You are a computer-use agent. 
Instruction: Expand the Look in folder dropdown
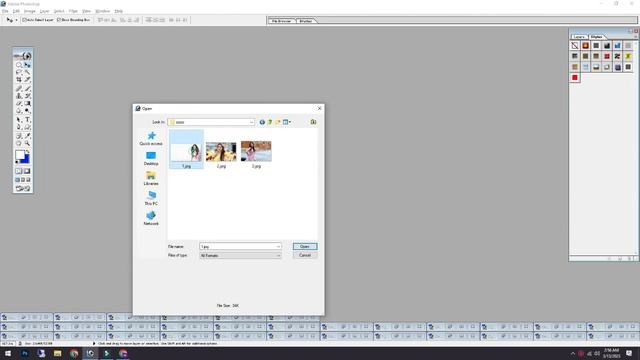[x=251, y=122]
